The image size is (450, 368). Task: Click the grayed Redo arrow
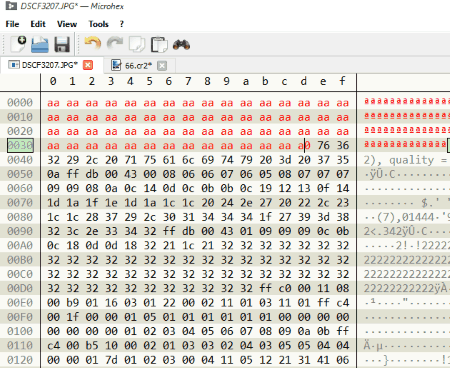coord(115,44)
